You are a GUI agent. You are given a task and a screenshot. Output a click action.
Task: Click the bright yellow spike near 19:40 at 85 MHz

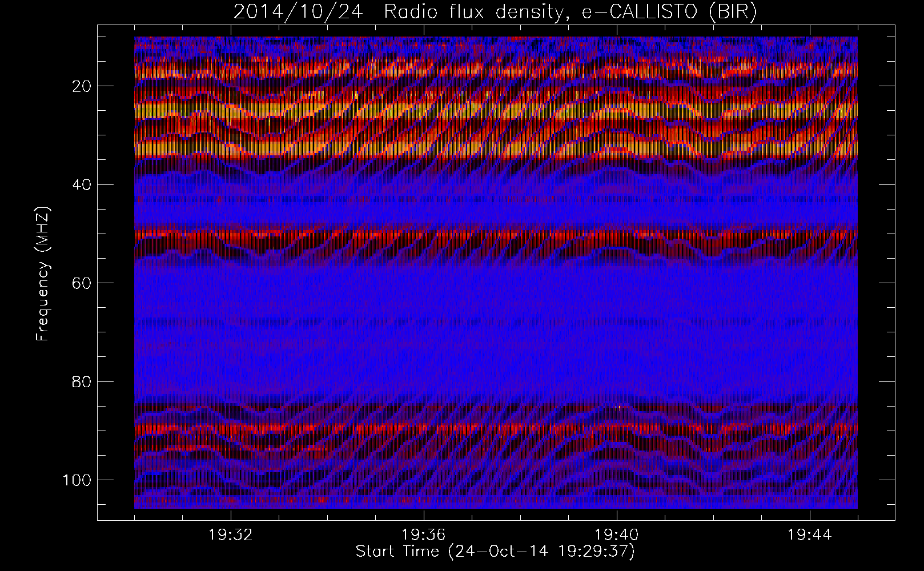coord(617,408)
